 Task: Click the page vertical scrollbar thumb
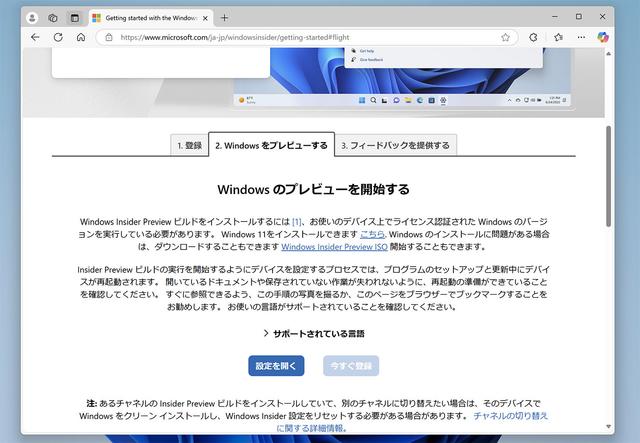pyautogui.click(x=608, y=176)
